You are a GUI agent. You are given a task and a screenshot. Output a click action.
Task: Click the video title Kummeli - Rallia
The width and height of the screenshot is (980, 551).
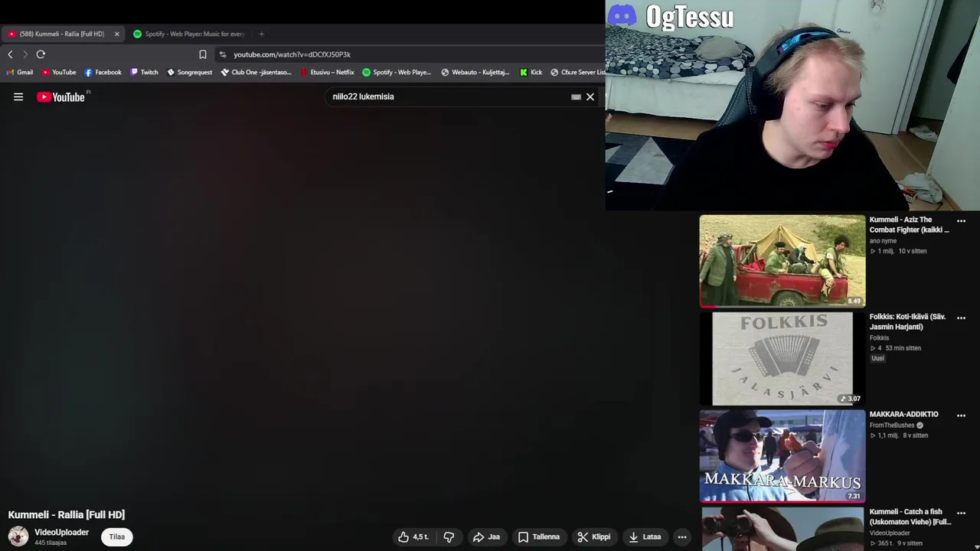click(x=67, y=515)
